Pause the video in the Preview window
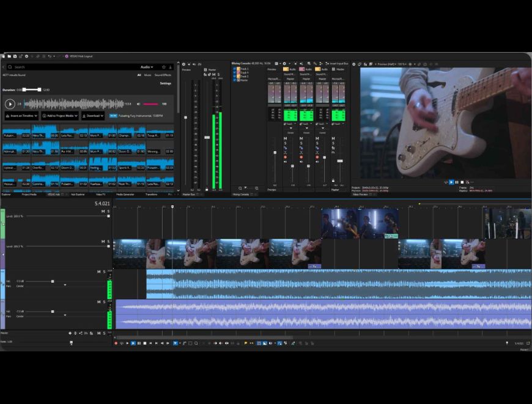 pyautogui.click(x=457, y=182)
